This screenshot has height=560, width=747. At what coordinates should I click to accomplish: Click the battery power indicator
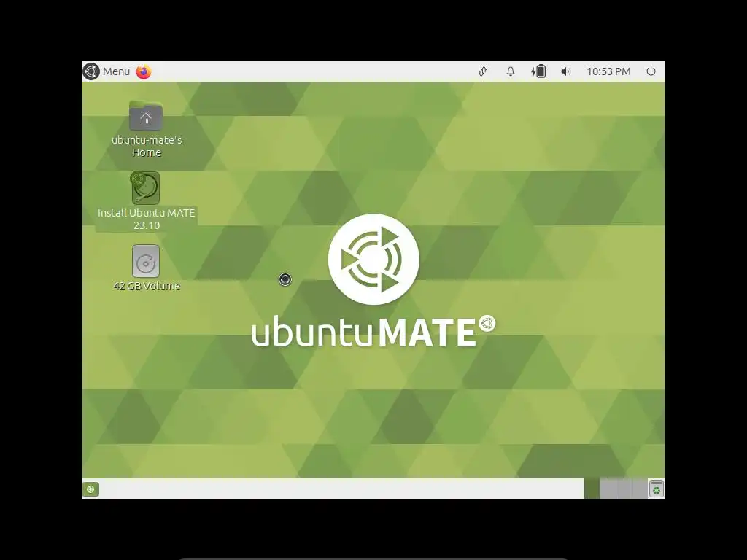(x=538, y=71)
